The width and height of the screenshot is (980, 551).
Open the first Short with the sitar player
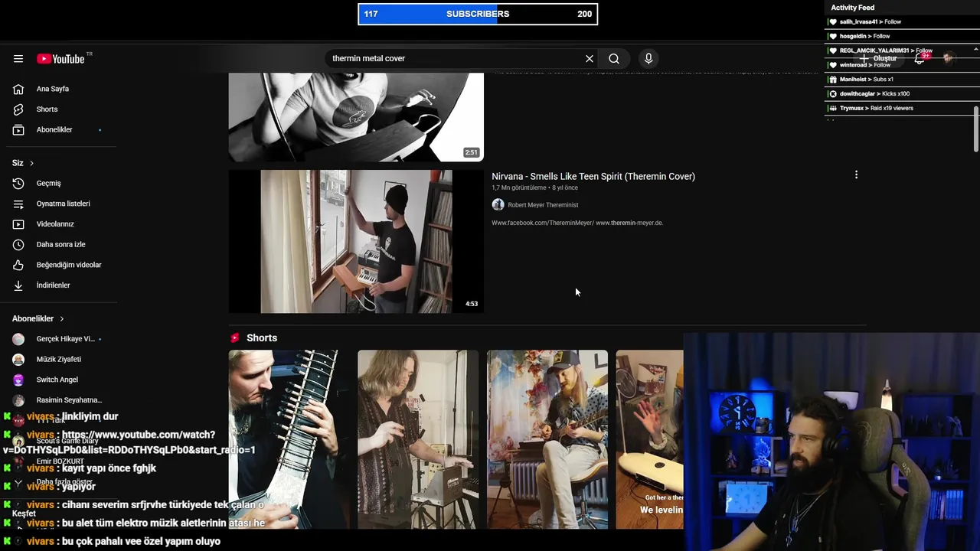click(x=289, y=439)
